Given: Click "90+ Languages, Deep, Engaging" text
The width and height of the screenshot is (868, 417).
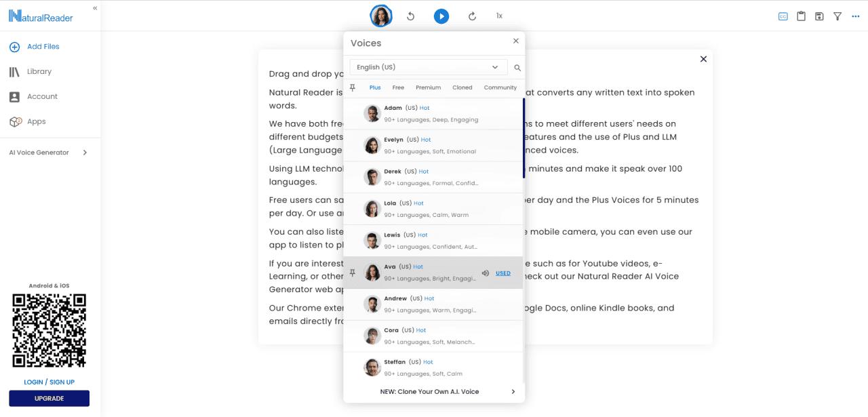Looking at the screenshot, I should pos(431,119).
